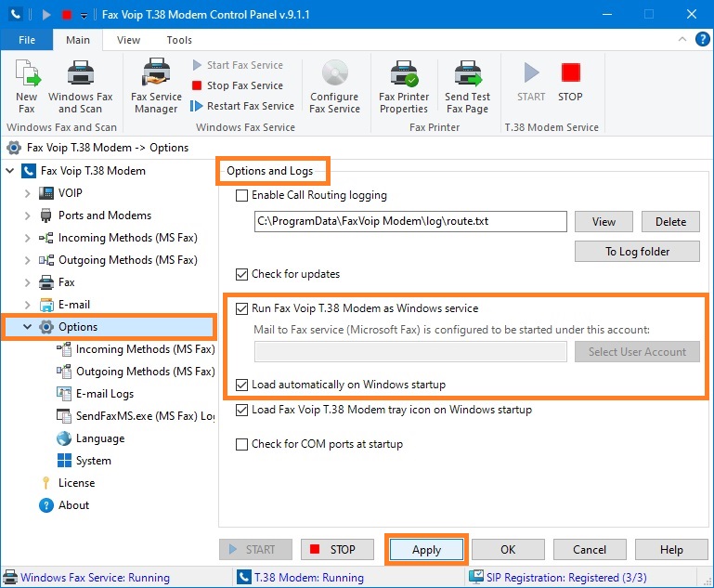Open Windows Fax and Scan

click(80, 86)
